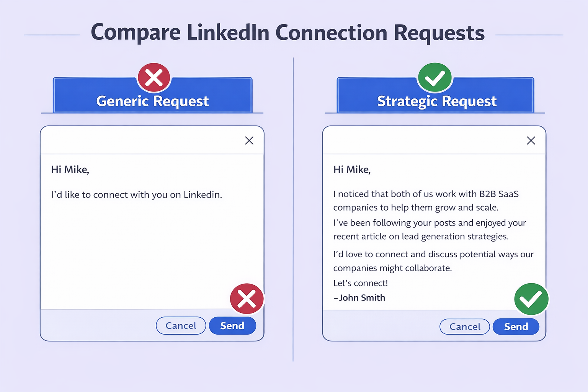This screenshot has height=392, width=588.
Task: Click the red X icon above Generic Request
Action: [154, 78]
